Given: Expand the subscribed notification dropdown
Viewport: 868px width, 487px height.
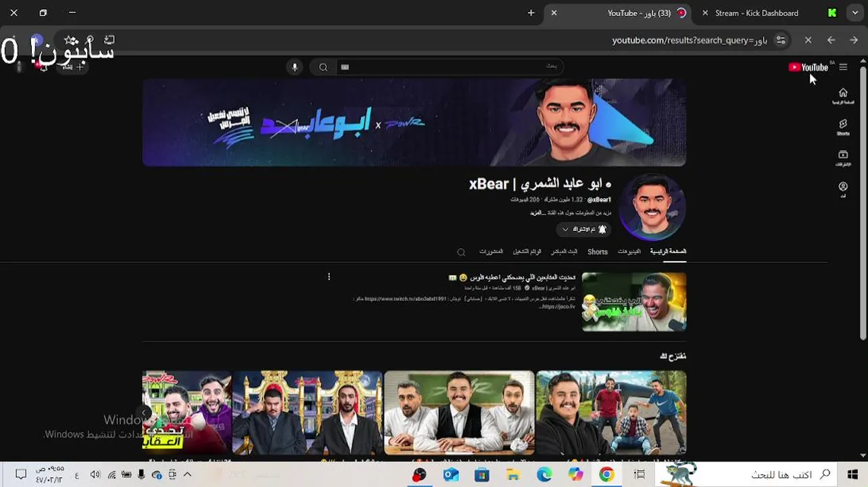Looking at the screenshot, I should 583,229.
